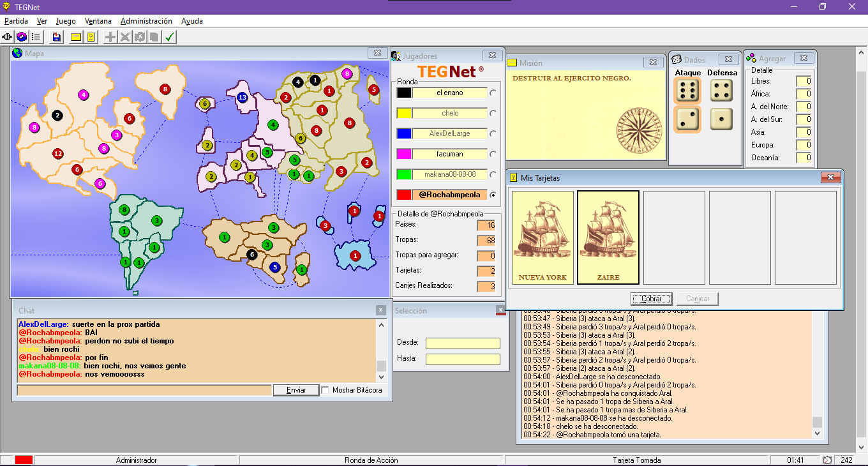Click the blue 13 army token on map

pos(242,97)
